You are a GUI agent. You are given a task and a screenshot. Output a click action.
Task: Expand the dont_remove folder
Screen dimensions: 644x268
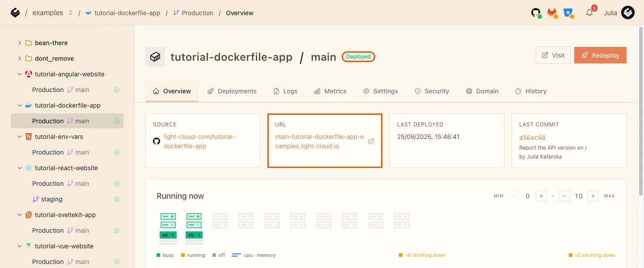[x=19, y=59]
